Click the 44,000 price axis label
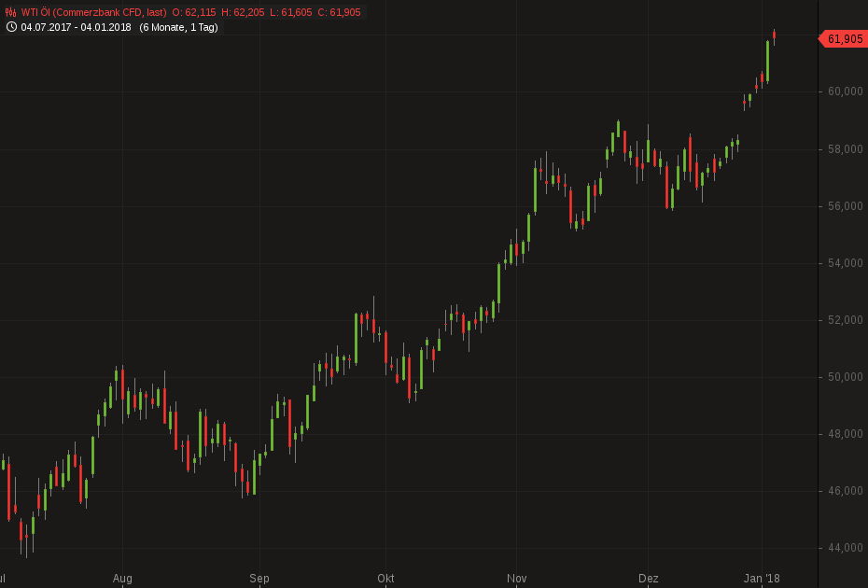Viewport: 868px width, 588px height. point(844,548)
